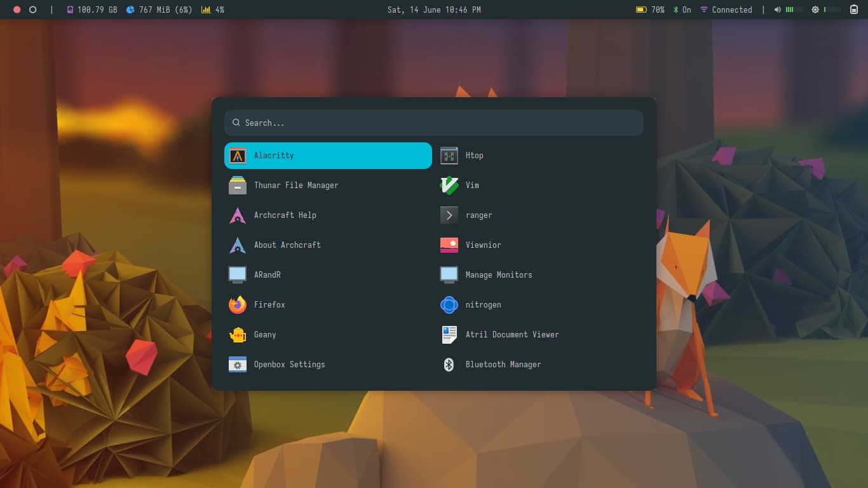Open Atril Document Viewer
Image resolution: width=868 pixels, height=488 pixels.
pos(539,335)
